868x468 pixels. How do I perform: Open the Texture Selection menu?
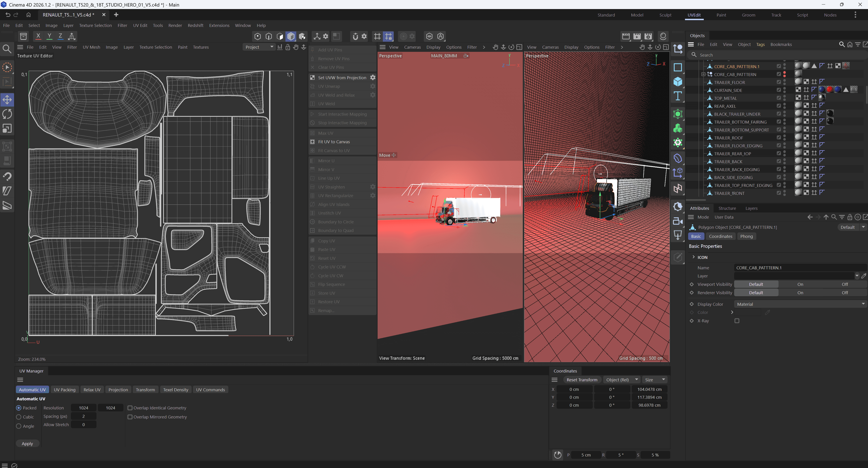point(95,25)
